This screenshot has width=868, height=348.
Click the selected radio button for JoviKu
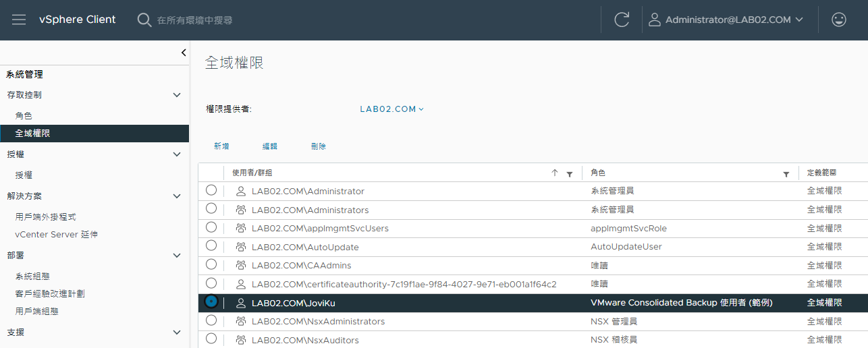click(211, 301)
